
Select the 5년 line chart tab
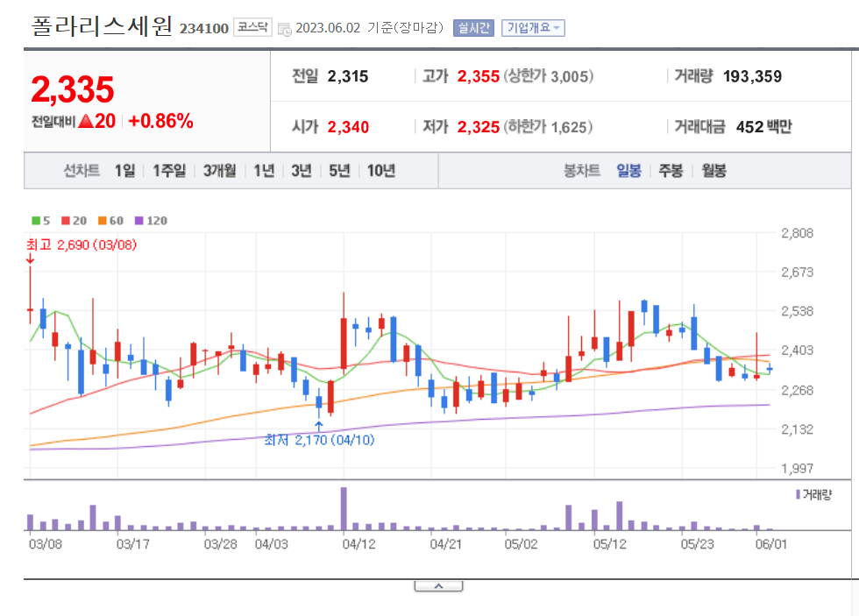[339, 171]
